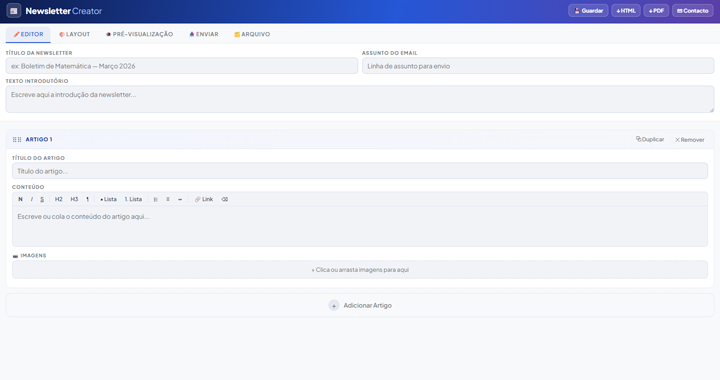Go to the Enviar tab
This screenshot has width=720, height=380.
pos(204,34)
